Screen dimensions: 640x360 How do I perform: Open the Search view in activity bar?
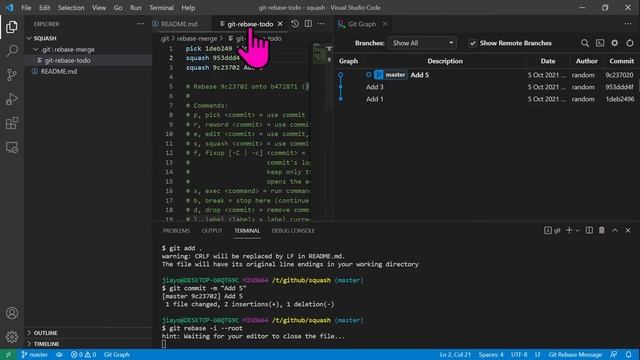(12, 51)
